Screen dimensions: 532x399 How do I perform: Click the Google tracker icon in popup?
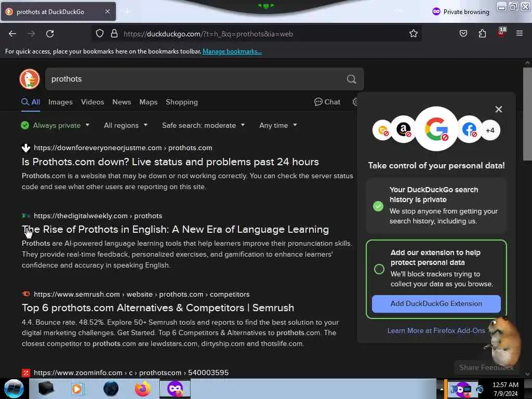(x=436, y=129)
